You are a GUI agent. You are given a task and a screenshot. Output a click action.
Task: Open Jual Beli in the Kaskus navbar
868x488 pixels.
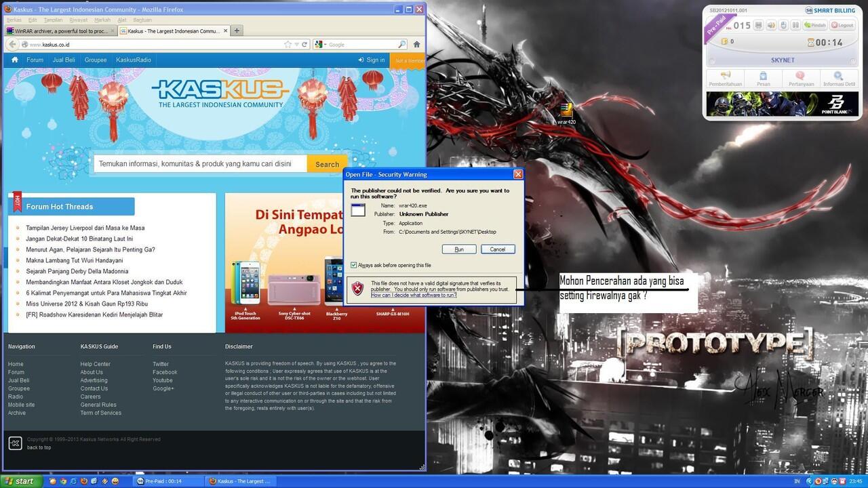coord(64,60)
